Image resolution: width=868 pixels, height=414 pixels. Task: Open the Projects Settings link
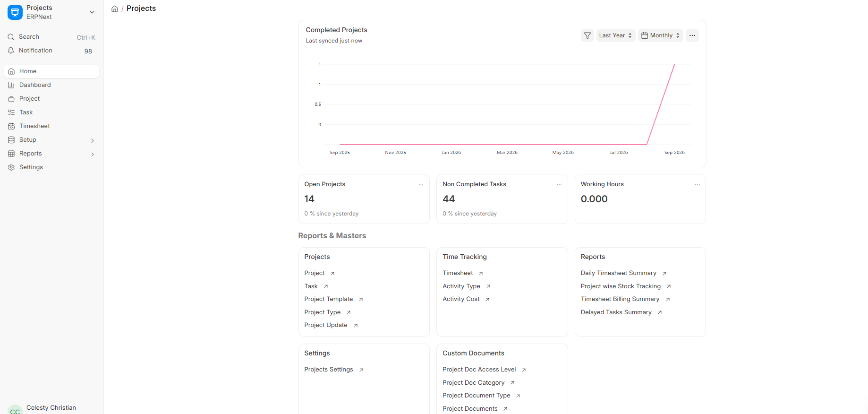point(329,370)
